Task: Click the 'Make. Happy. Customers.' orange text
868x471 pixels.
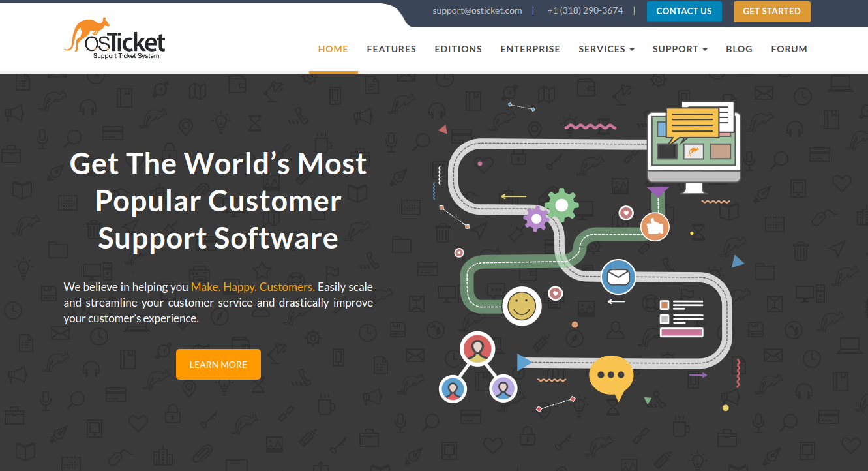Action: pyautogui.click(x=253, y=287)
